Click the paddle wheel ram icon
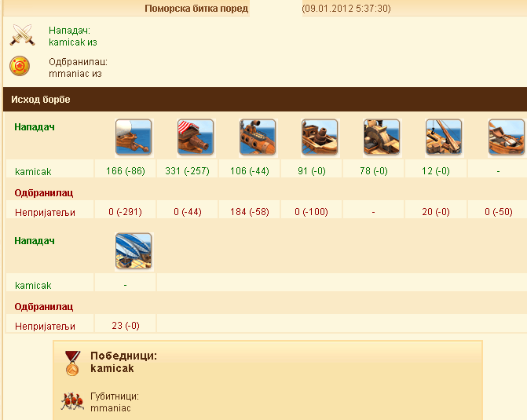Screen dimensions: 527x420 (382, 137)
